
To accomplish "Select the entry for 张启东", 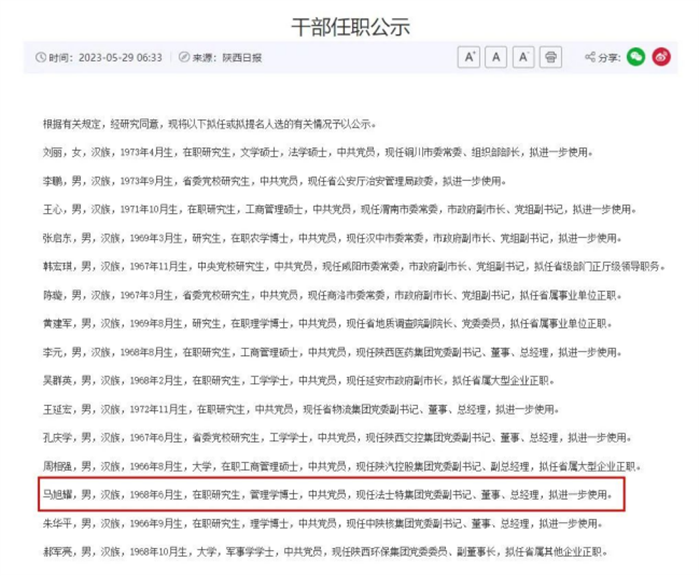I will (x=332, y=238).
